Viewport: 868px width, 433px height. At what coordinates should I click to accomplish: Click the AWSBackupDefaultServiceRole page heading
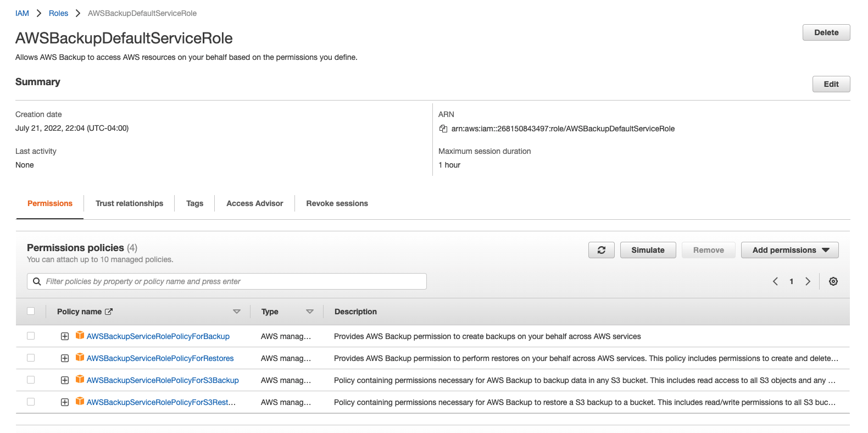click(x=124, y=38)
